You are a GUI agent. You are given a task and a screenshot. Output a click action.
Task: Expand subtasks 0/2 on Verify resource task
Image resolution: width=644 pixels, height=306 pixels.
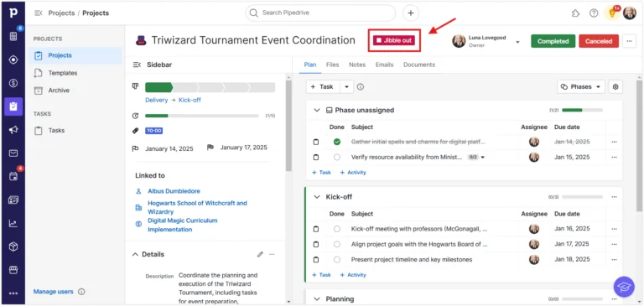[476, 157]
